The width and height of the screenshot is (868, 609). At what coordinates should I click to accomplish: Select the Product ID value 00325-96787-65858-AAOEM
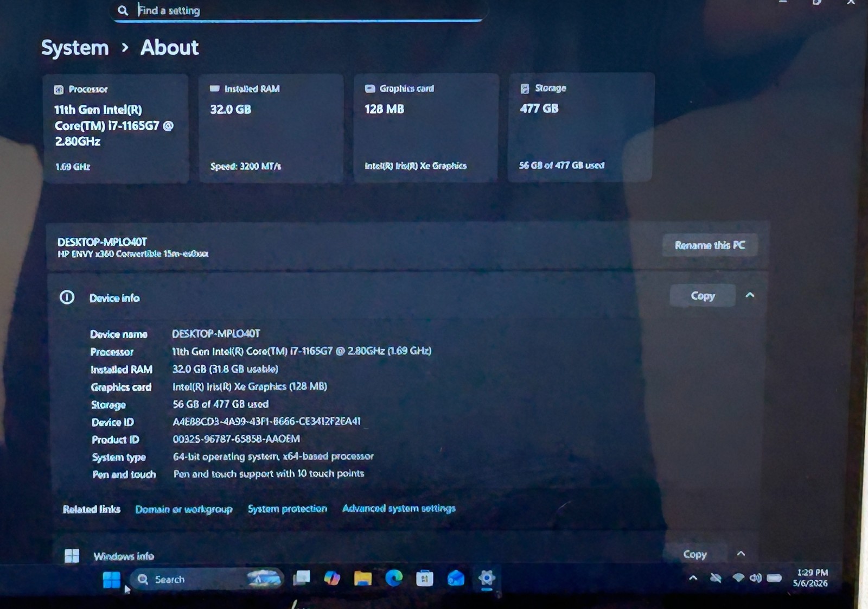click(x=236, y=439)
